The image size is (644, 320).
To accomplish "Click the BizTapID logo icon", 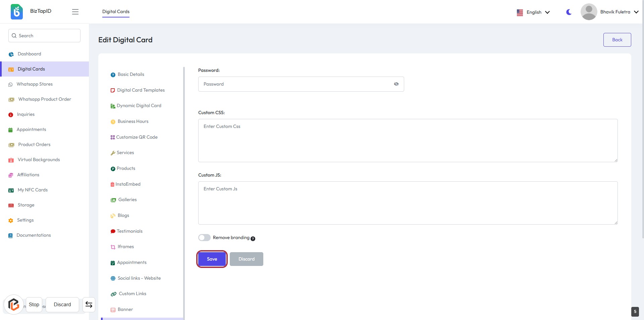I will (16, 12).
